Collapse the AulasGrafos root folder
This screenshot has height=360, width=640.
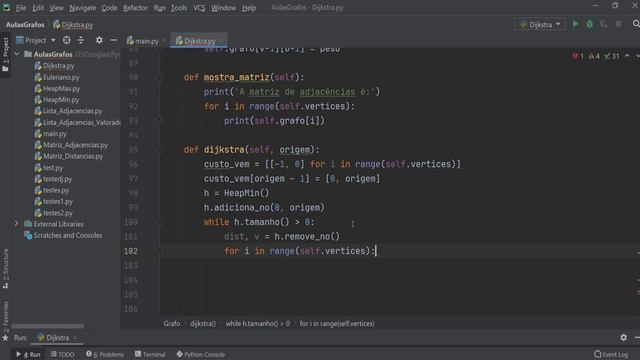[17, 54]
